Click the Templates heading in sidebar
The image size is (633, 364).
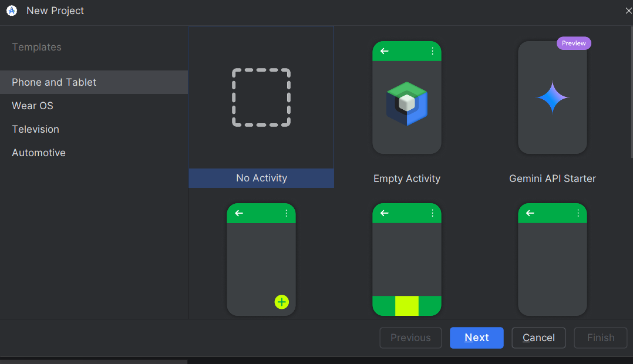37,47
